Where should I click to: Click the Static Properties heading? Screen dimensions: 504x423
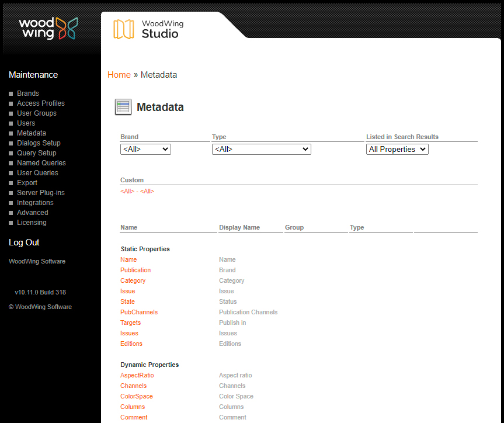click(145, 249)
